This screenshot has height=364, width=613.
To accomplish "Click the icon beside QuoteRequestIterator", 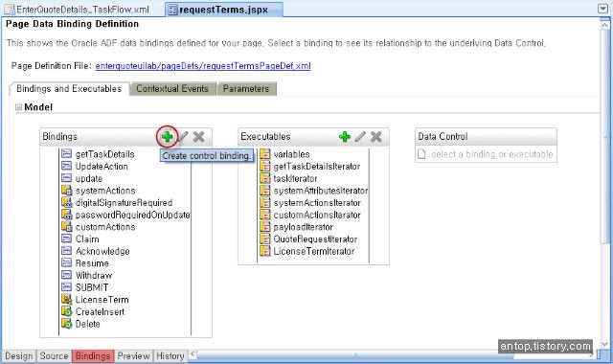I will coord(265,239).
